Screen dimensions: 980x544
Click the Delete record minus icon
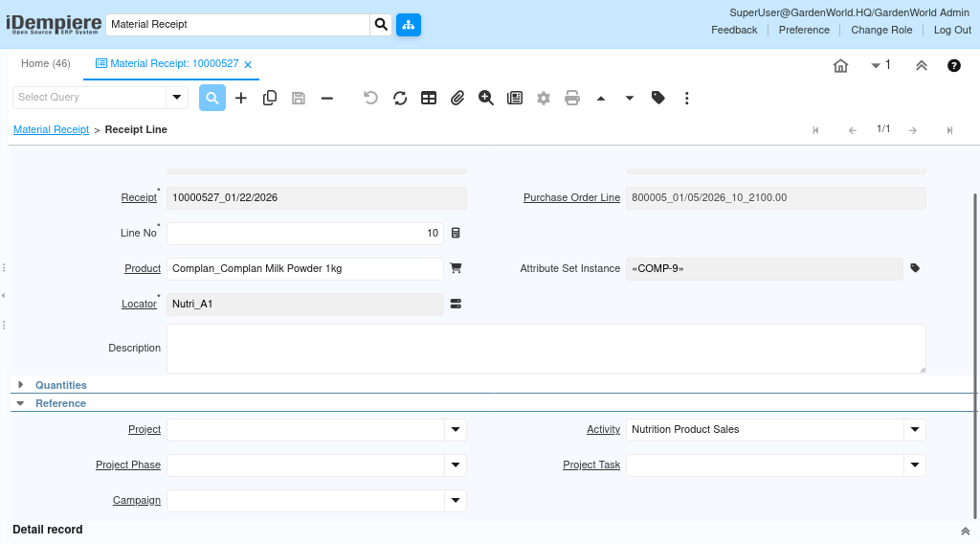tap(327, 98)
